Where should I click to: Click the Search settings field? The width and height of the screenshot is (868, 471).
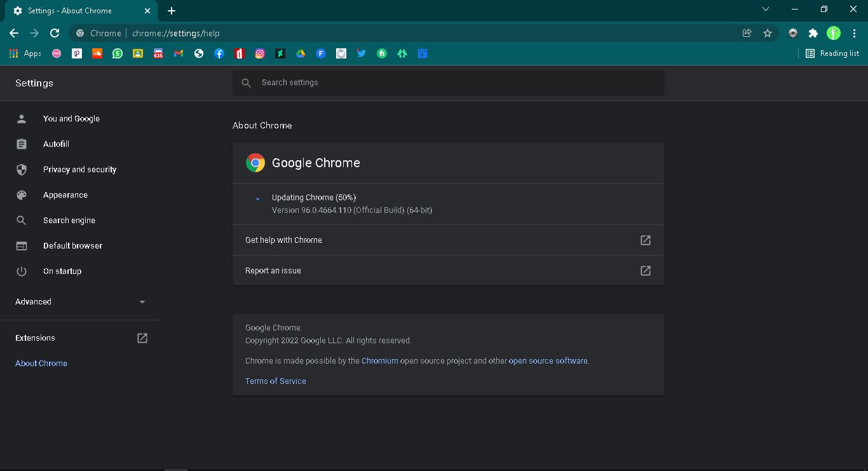(448, 83)
